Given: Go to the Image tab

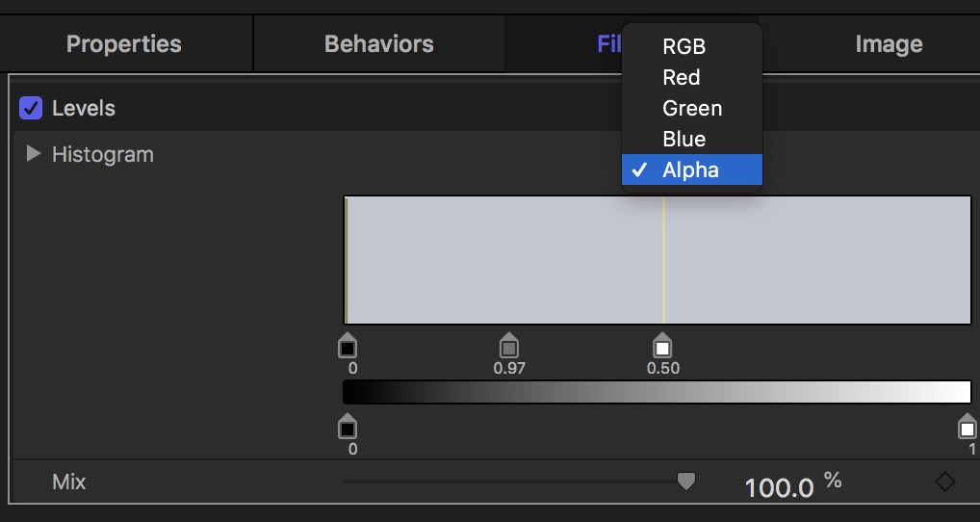Looking at the screenshot, I should [x=889, y=44].
